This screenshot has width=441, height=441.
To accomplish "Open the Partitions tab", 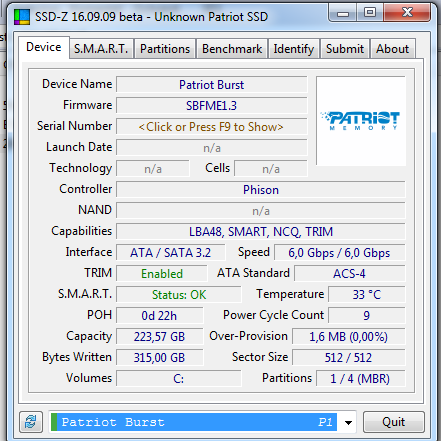I will 165,49.
